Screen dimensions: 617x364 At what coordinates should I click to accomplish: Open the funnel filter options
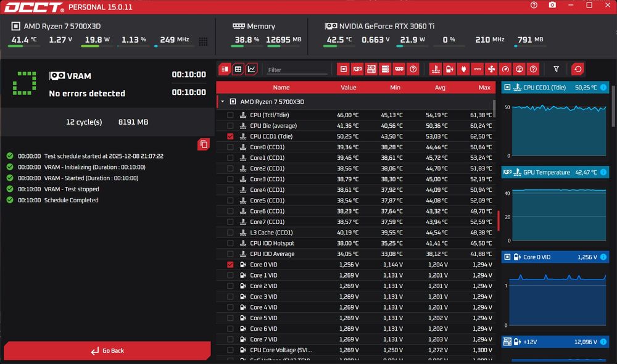(556, 69)
